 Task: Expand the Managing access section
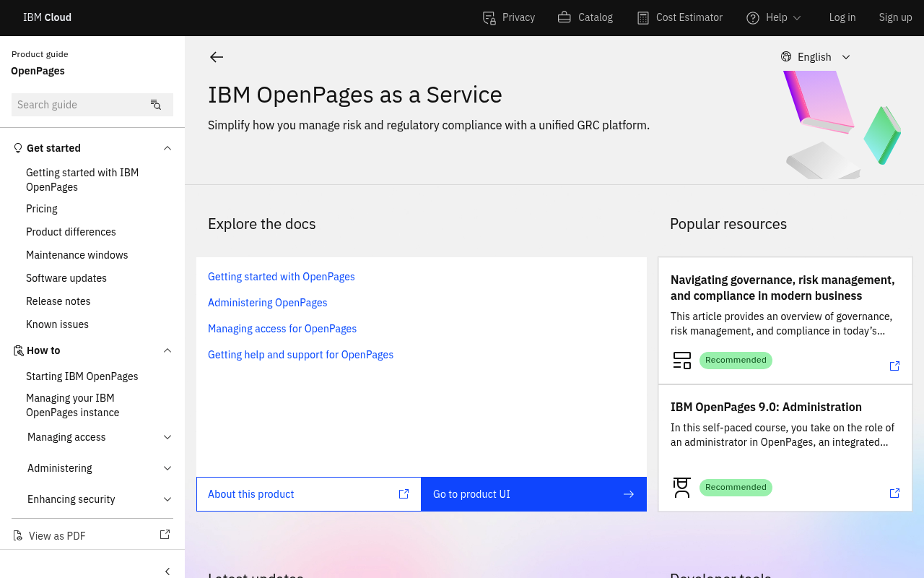tap(167, 437)
